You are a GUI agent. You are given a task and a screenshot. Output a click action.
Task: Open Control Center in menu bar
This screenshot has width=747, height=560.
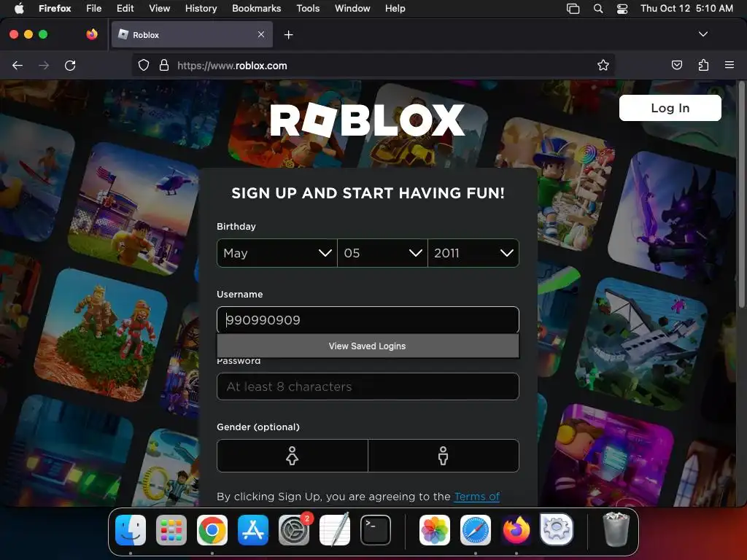coord(622,8)
